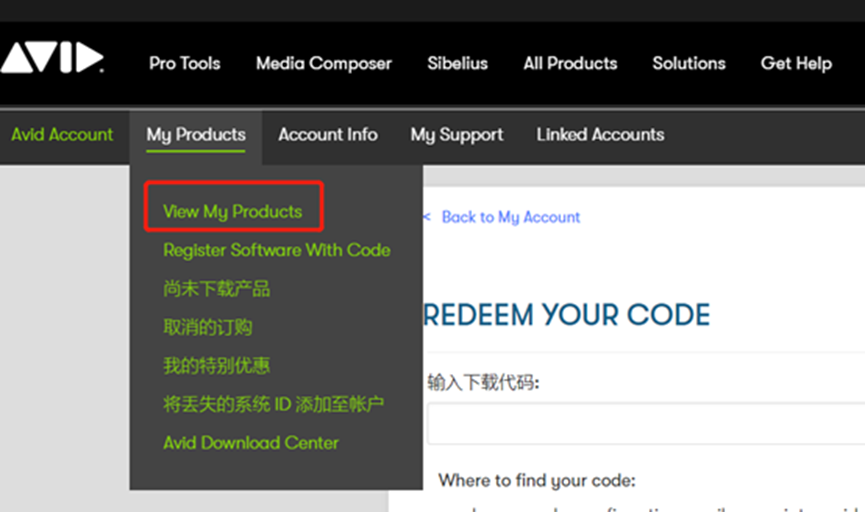The image size is (865, 512).
Task: Open the Sibelius navigation item
Action: click(457, 63)
